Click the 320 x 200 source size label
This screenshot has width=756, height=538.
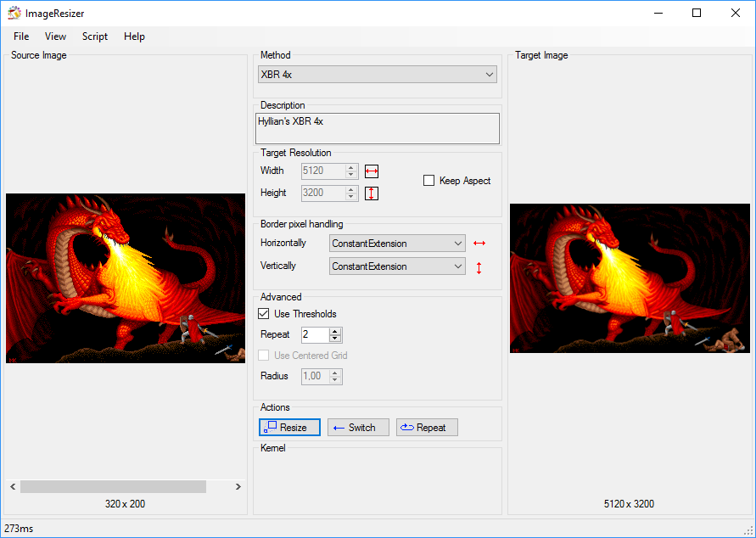click(x=126, y=504)
